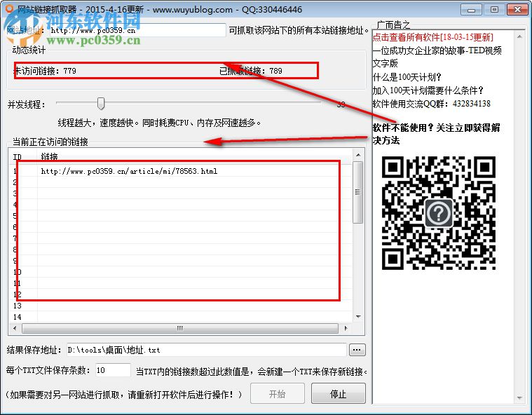532x415 pixels.
Task: Click the QQ group number 432834138
Action: [471, 104]
